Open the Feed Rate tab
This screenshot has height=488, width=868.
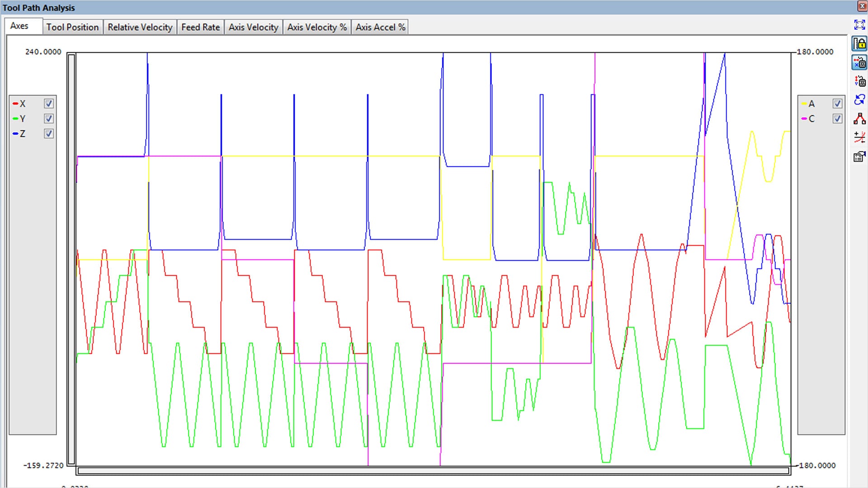point(200,27)
